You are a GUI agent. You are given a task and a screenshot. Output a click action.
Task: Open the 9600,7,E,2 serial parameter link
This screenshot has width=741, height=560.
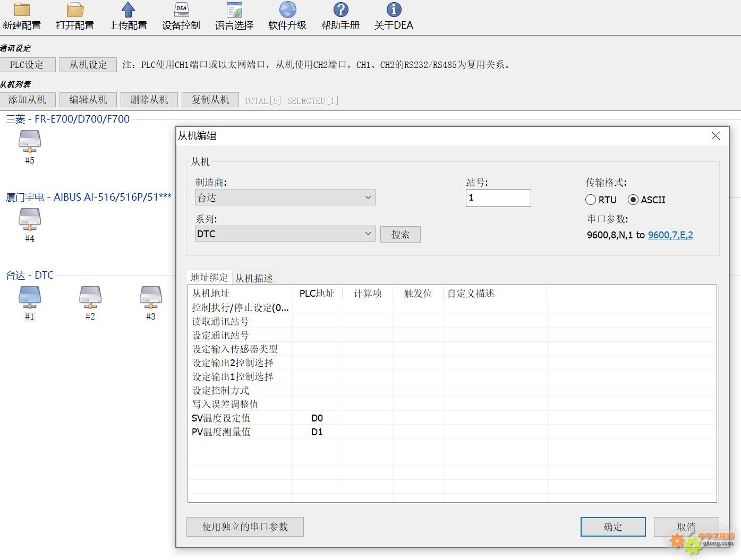tap(670, 235)
